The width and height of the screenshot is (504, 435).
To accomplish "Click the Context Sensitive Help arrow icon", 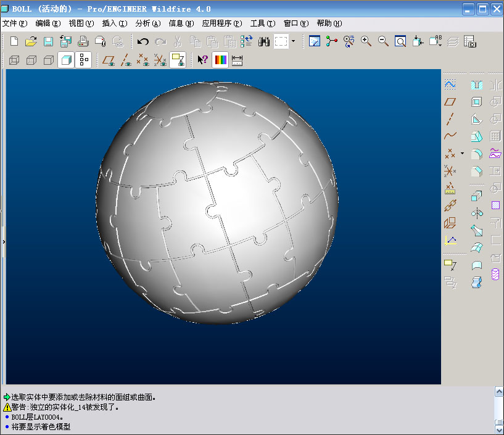I will point(203,60).
